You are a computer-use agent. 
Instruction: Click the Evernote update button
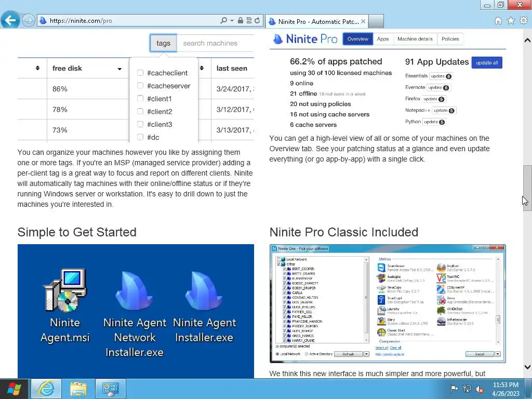click(x=438, y=87)
